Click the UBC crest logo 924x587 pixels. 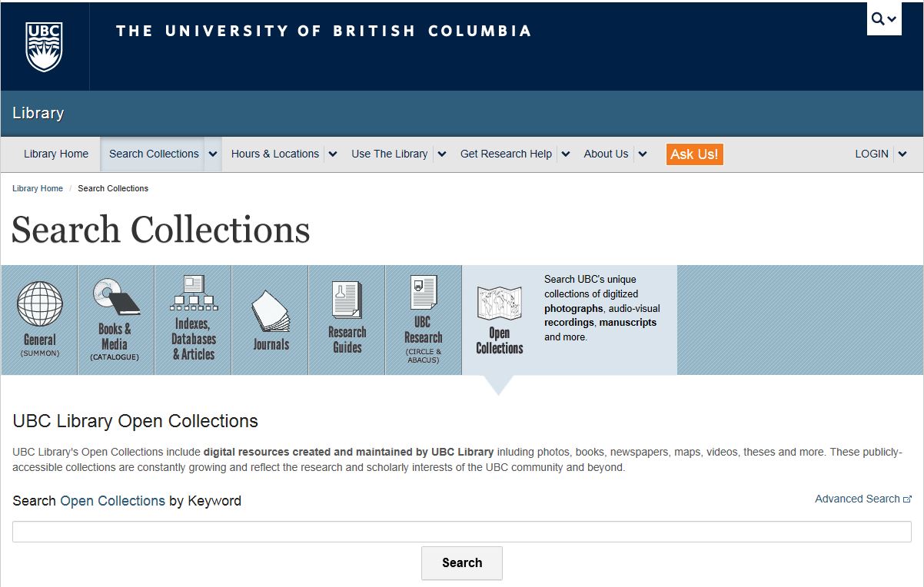click(x=44, y=46)
